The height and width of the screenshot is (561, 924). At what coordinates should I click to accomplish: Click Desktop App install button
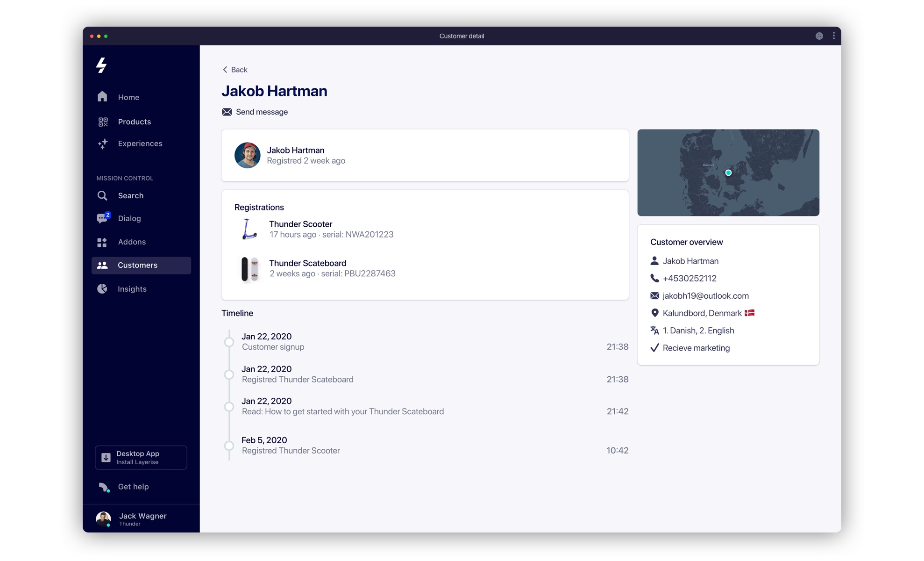pos(141,457)
